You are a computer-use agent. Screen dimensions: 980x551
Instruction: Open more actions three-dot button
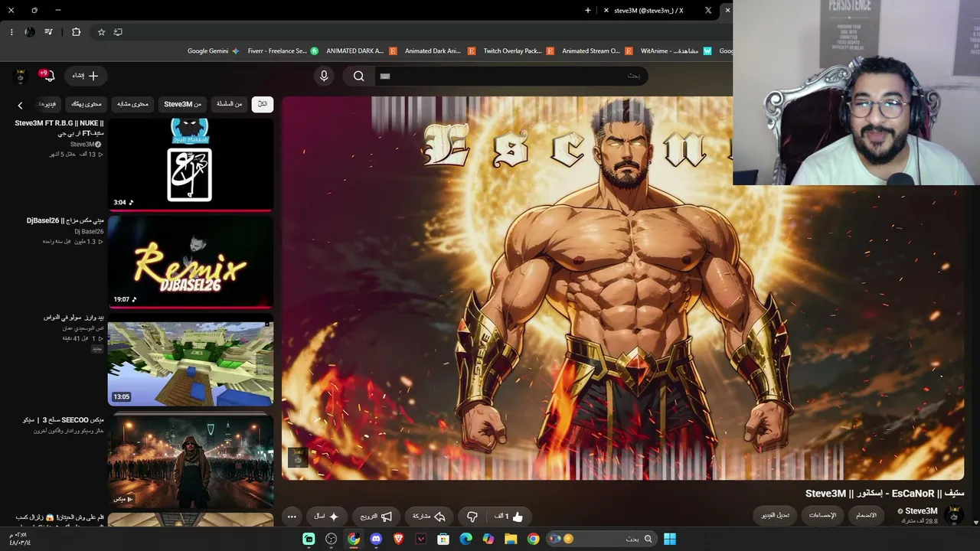point(292,517)
